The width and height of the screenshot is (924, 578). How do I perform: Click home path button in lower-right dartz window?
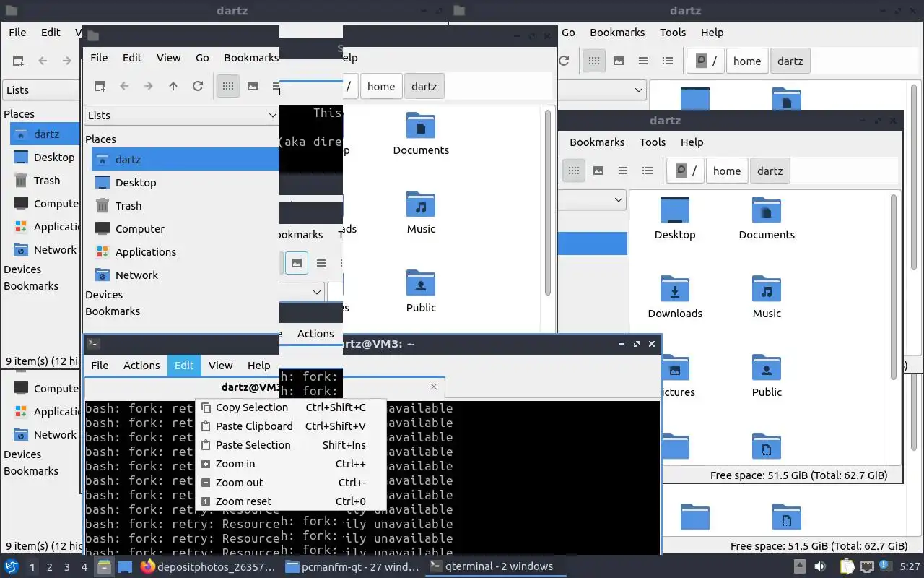point(727,171)
